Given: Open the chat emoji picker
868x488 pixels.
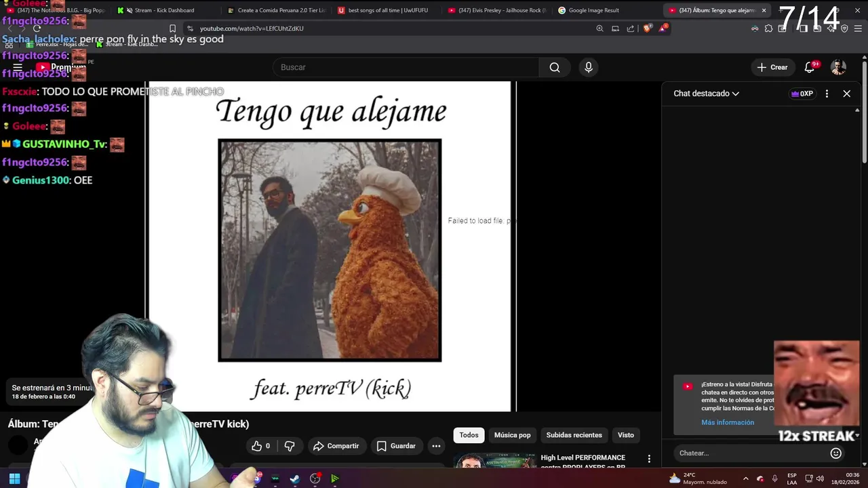Looking at the screenshot, I should (836, 453).
